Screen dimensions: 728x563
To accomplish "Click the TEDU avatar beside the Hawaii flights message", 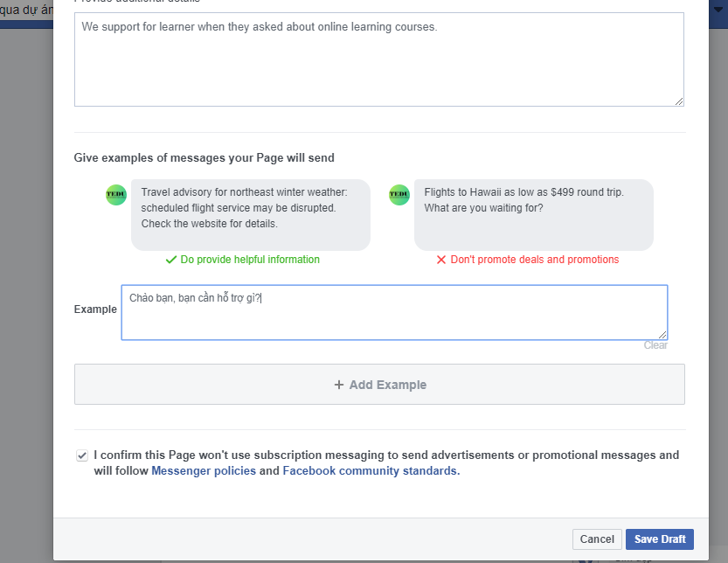I will 399,196.
